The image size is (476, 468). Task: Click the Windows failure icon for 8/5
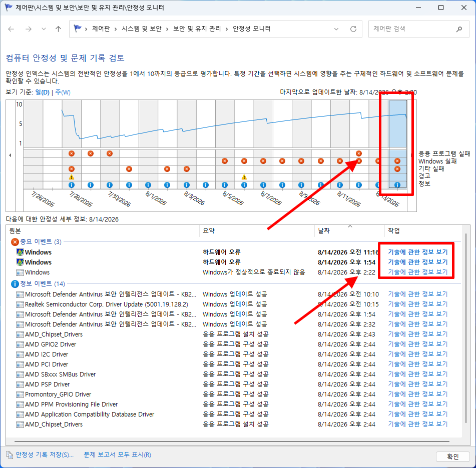[x=225, y=161]
